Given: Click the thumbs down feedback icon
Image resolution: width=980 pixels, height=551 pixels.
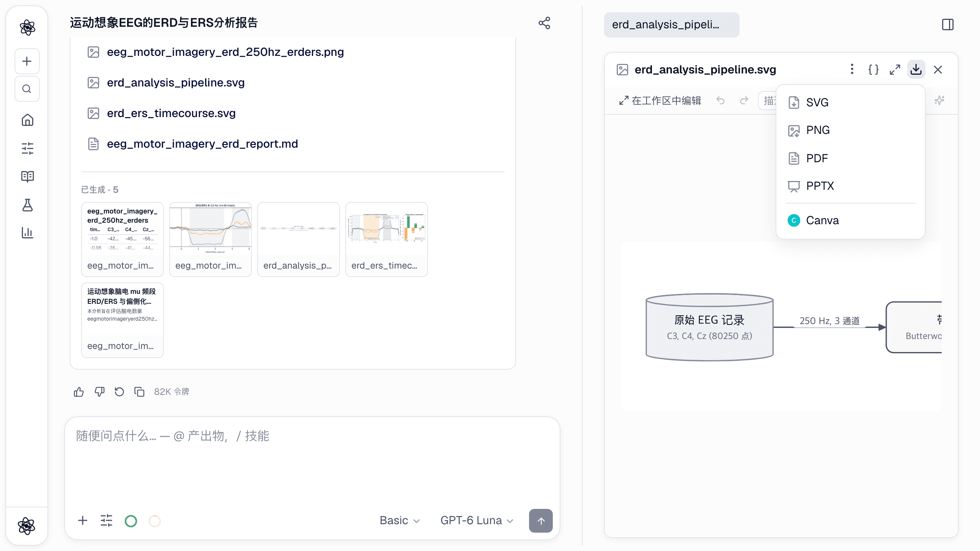Looking at the screenshot, I should point(100,392).
